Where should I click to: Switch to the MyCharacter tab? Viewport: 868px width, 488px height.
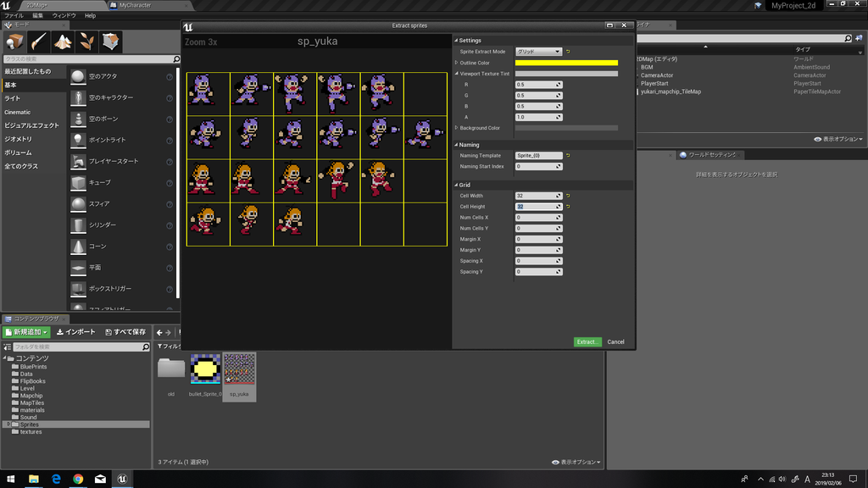point(135,5)
